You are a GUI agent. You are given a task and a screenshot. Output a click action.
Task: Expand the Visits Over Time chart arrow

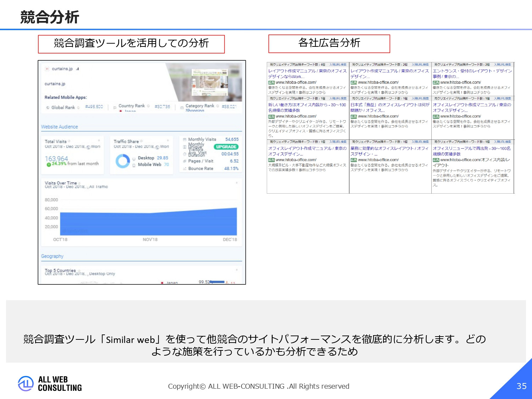(x=237, y=183)
